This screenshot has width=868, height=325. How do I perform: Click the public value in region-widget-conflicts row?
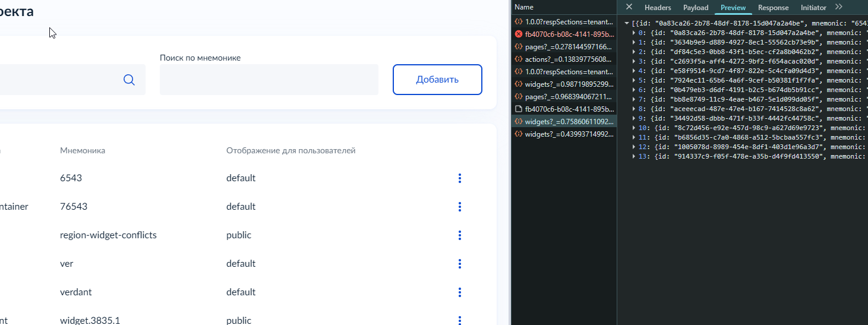point(239,235)
